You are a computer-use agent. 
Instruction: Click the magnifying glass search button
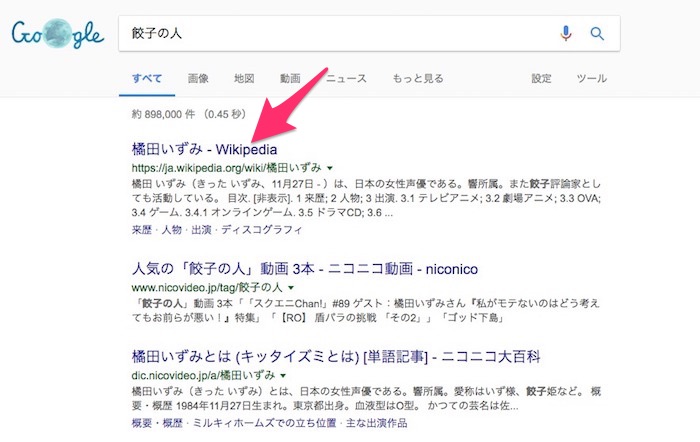click(598, 34)
